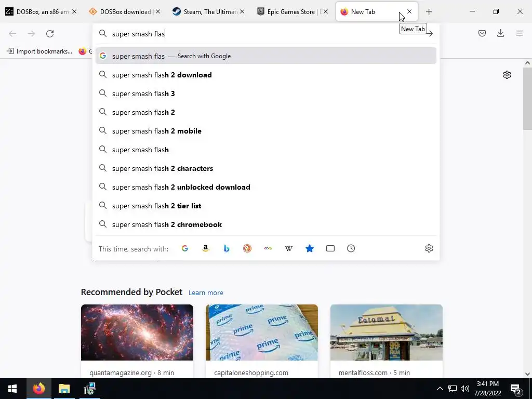The height and width of the screenshot is (399, 532).
Task: Switch to Epic Games Store tab
Action: pyautogui.click(x=292, y=12)
